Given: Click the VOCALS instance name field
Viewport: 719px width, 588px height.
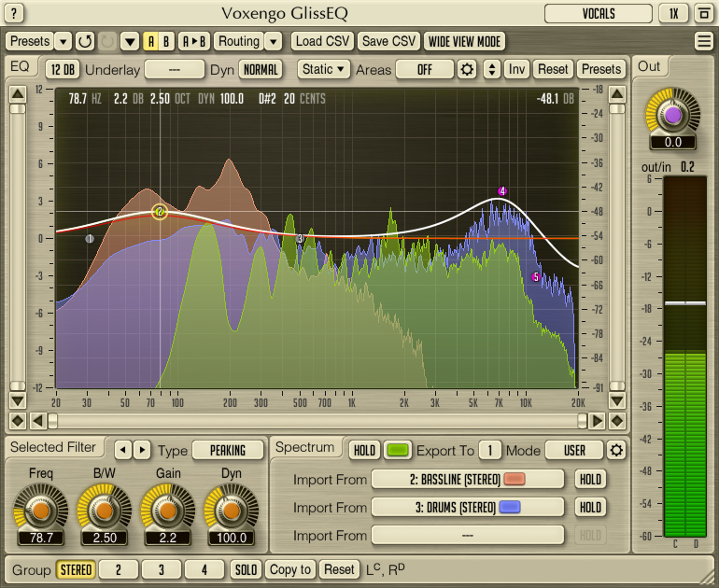Looking at the screenshot, I should pyautogui.click(x=599, y=13).
